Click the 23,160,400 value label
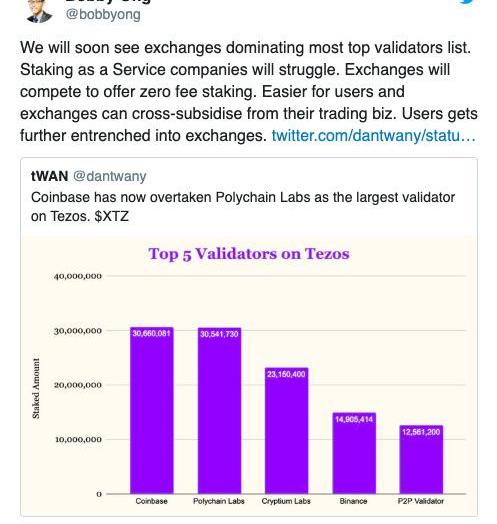The height and width of the screenshot is (524, 497). pyautogui.click(x=286, y=374)
